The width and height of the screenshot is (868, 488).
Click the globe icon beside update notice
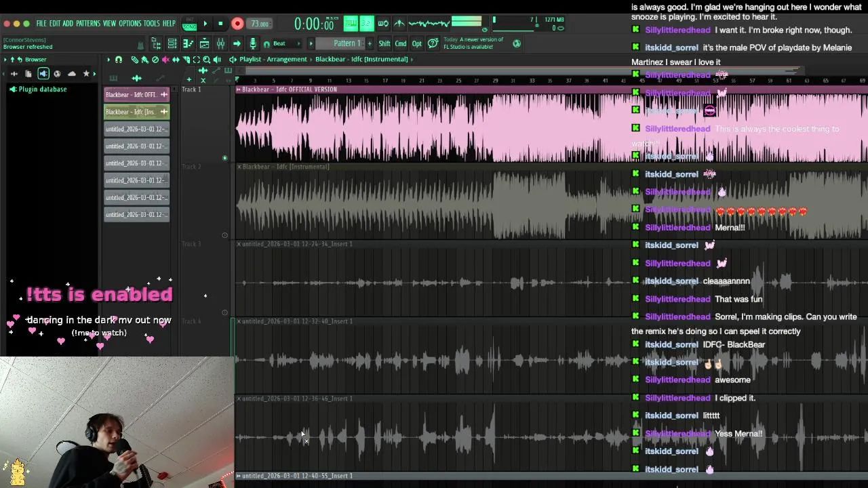(x=517, y=43)
